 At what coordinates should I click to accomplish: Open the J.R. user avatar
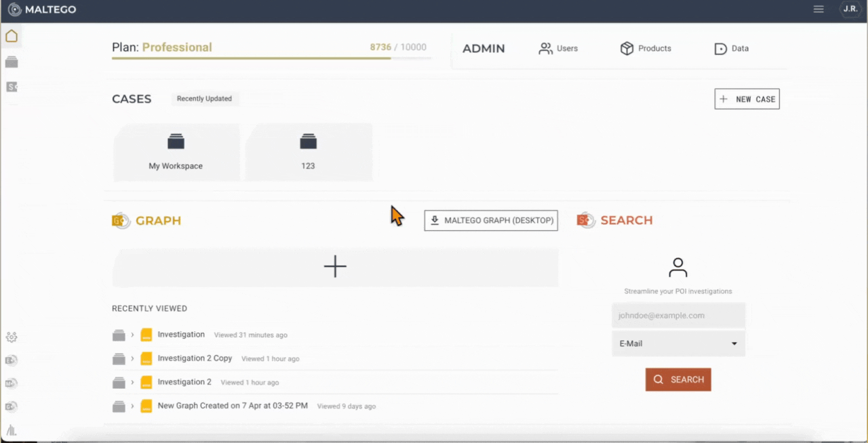(850, 9)
